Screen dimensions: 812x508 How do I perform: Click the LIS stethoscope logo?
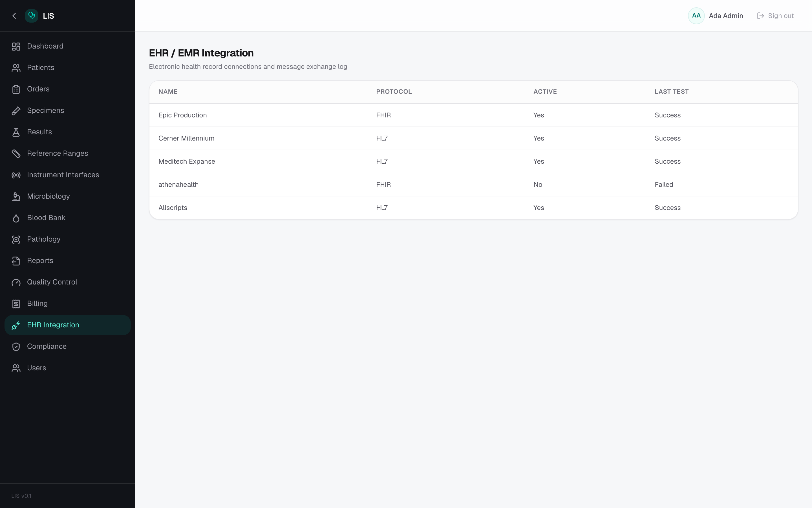coord(32,16)
